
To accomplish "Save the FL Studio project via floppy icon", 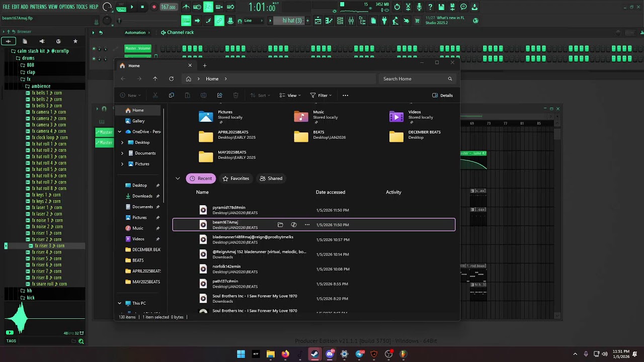I will [441, 7].
